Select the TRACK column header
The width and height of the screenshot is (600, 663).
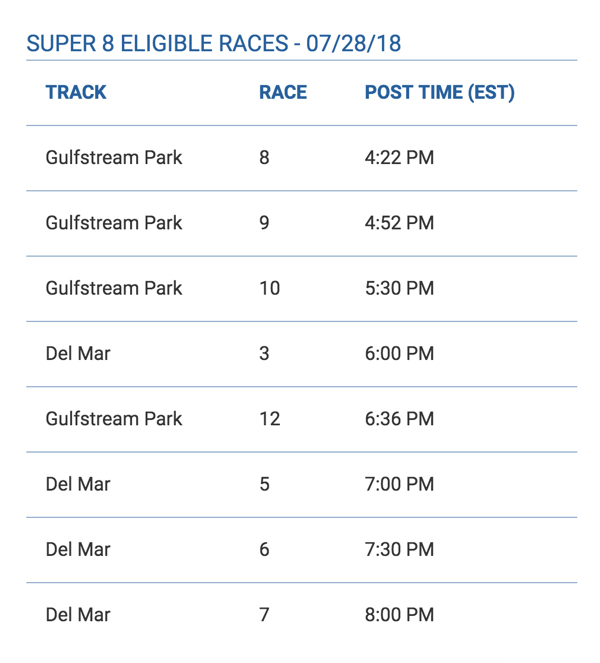click(76, 93)
